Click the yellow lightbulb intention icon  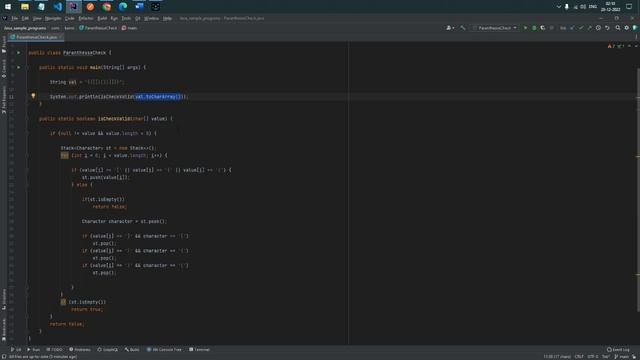(33, 96)
